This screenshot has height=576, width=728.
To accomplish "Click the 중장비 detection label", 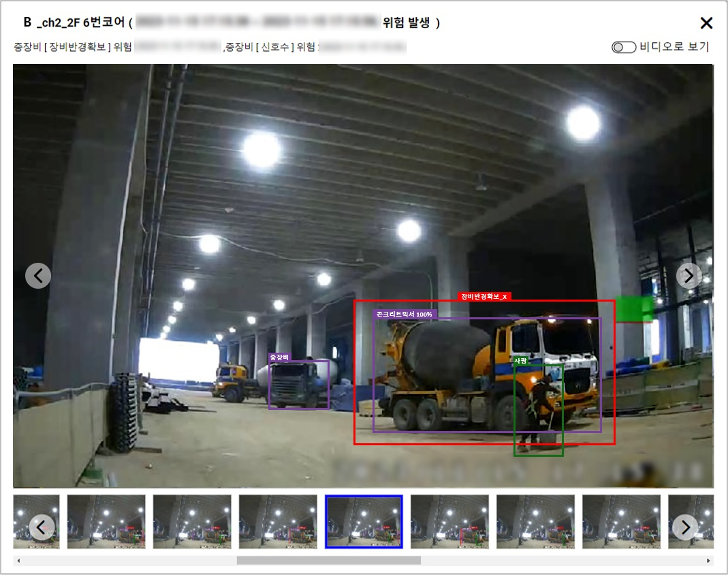I will [x=279, y=357].
